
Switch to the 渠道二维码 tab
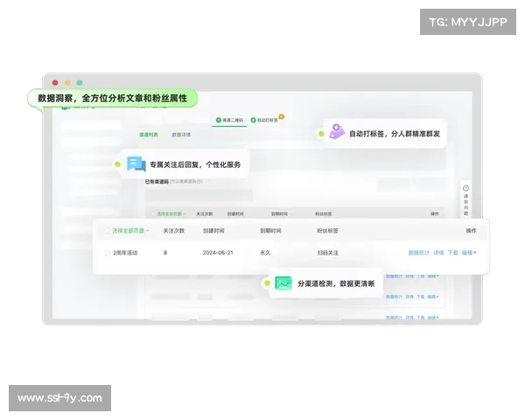point(229,120)
